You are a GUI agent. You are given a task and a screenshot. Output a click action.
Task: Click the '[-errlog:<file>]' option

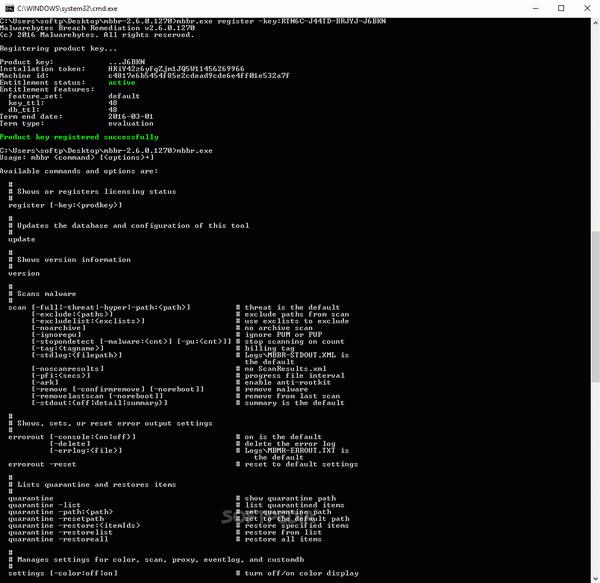click(86, 451)
